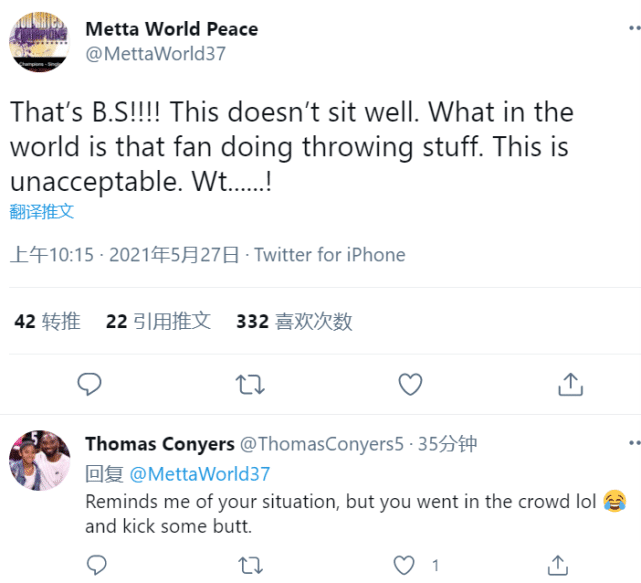641x583 pixels.
Task: Retweet the main tweet
Action: 249,384
